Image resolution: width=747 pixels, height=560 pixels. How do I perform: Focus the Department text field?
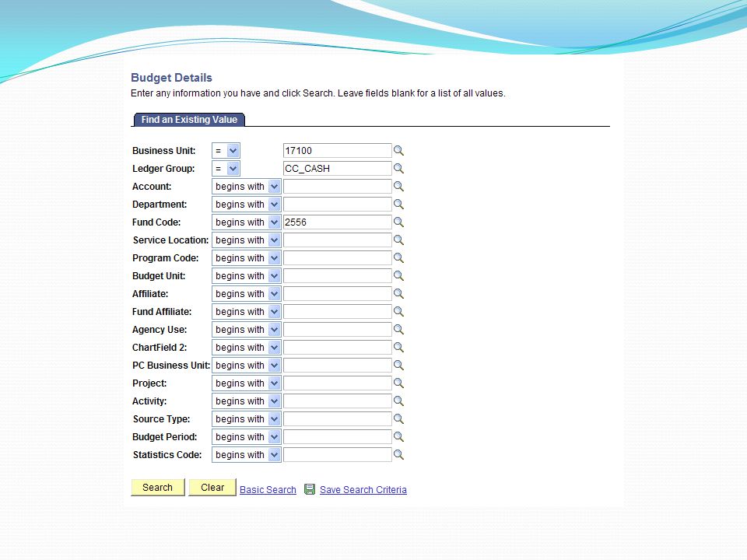pyautogui.click(x=337, y=205)
